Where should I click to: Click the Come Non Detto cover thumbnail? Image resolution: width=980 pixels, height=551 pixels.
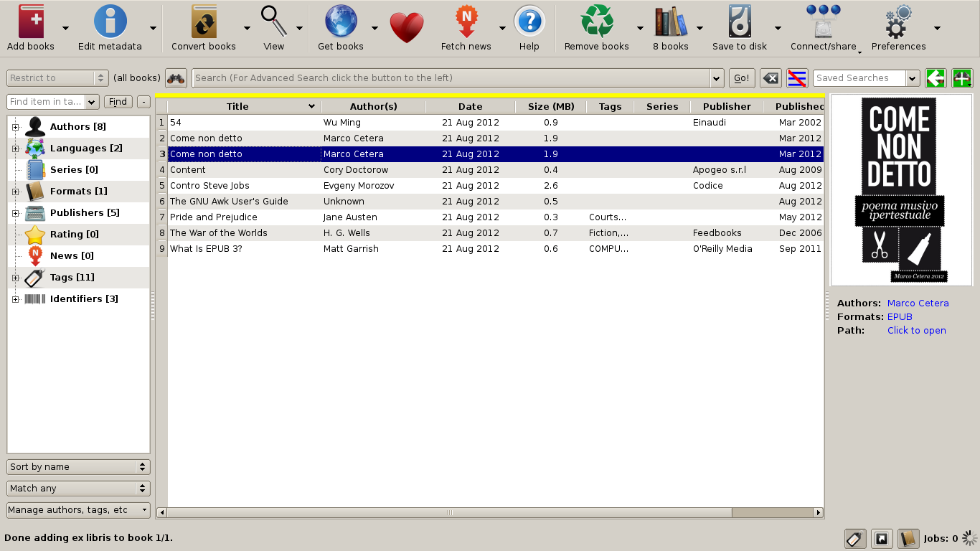[901, 191]
